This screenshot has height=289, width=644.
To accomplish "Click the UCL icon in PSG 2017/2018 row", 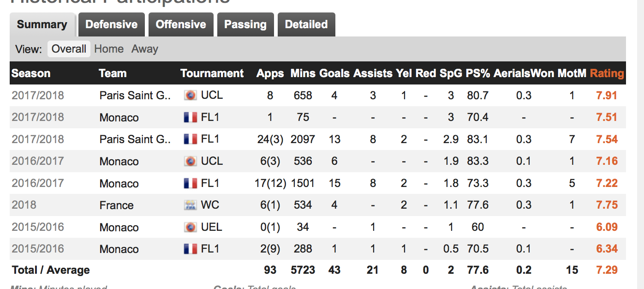I will point(190,96).
